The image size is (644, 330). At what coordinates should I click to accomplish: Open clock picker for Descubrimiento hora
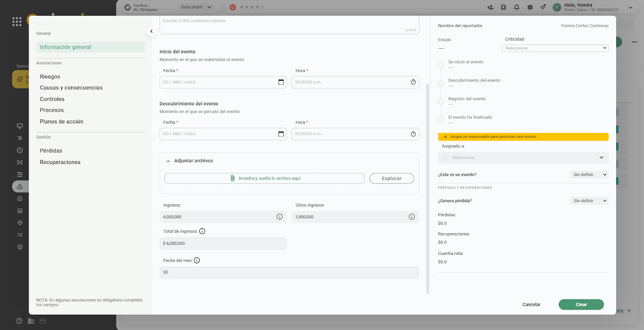coord(413,134)
